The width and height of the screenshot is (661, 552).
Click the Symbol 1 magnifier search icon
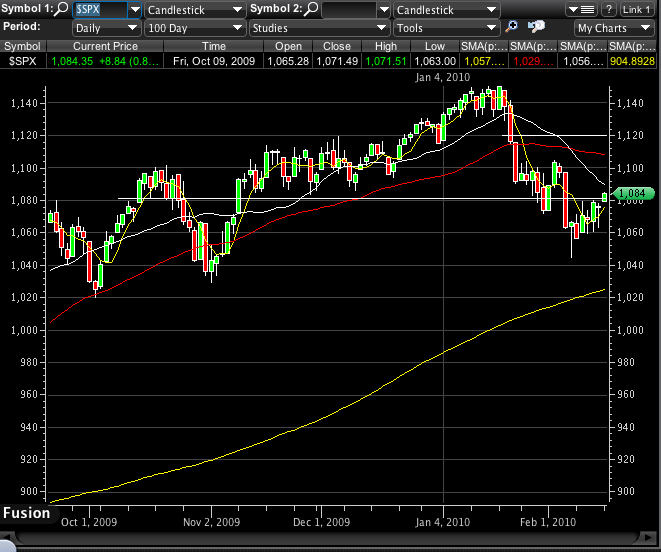tap(63, 9)
